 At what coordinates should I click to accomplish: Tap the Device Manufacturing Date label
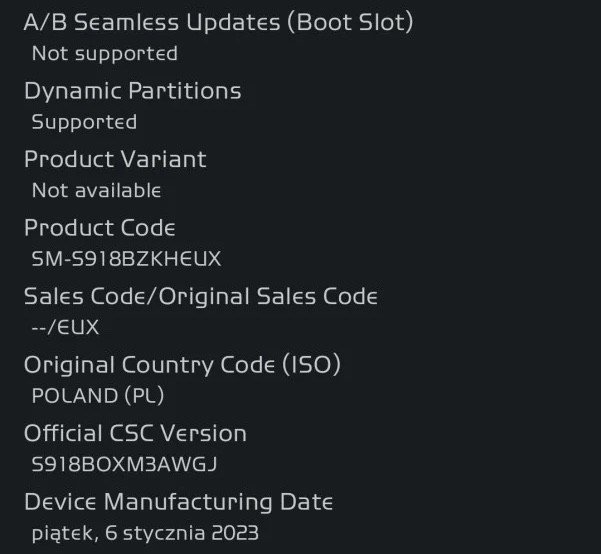(178, 501)
